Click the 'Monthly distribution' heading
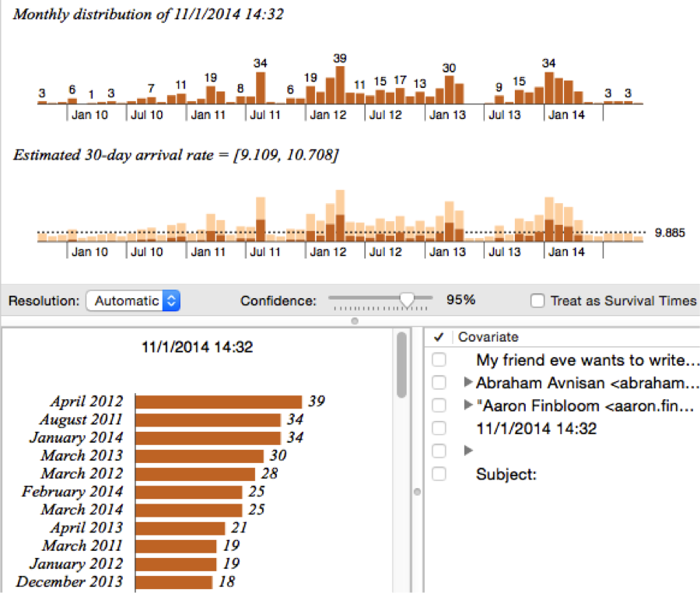The height and width of the screenshot is (593, 700). 149,14
